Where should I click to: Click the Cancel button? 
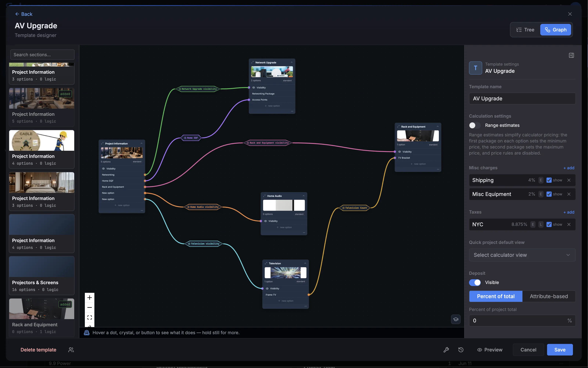click(x=528, y=350)
